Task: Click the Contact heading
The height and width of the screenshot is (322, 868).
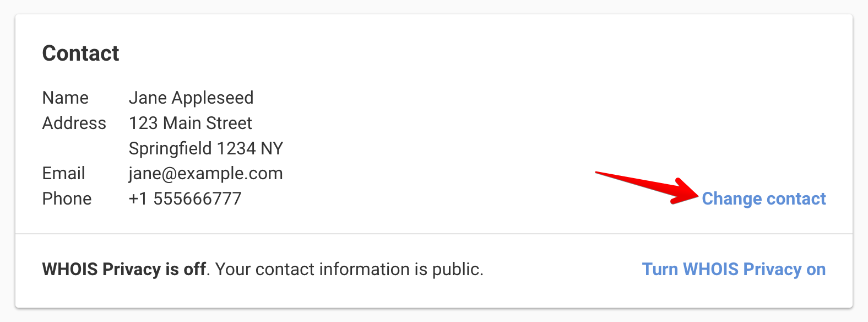Action: (x=80, y=53)
